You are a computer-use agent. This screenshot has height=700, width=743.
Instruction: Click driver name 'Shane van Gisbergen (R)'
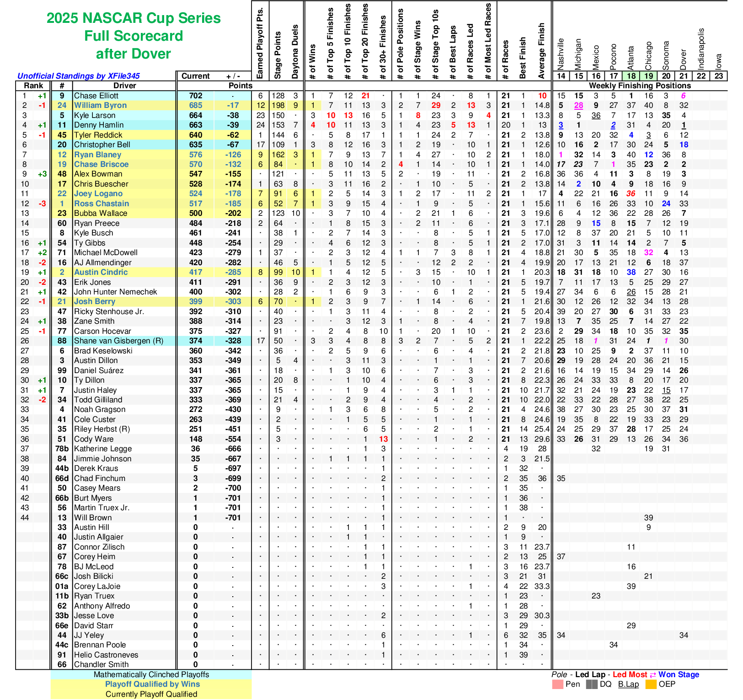tap(118, 341)
